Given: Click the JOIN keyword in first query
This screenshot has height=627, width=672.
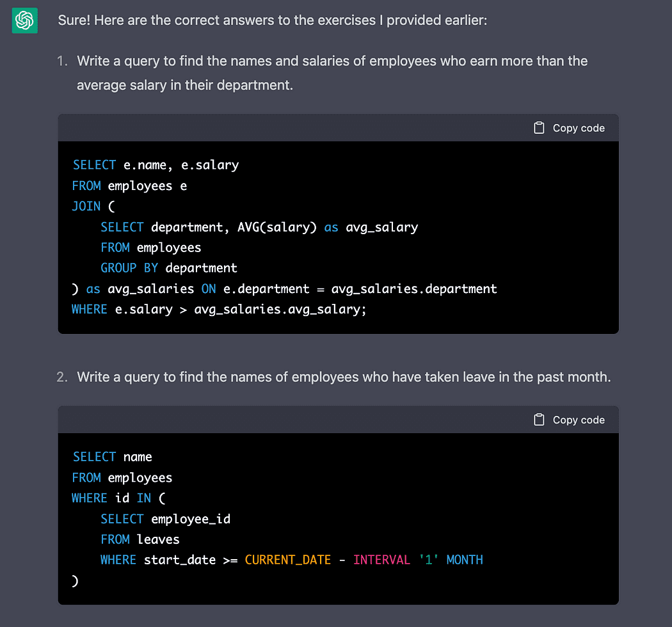Looking at the screenshot, I should (x=86, y=207).
